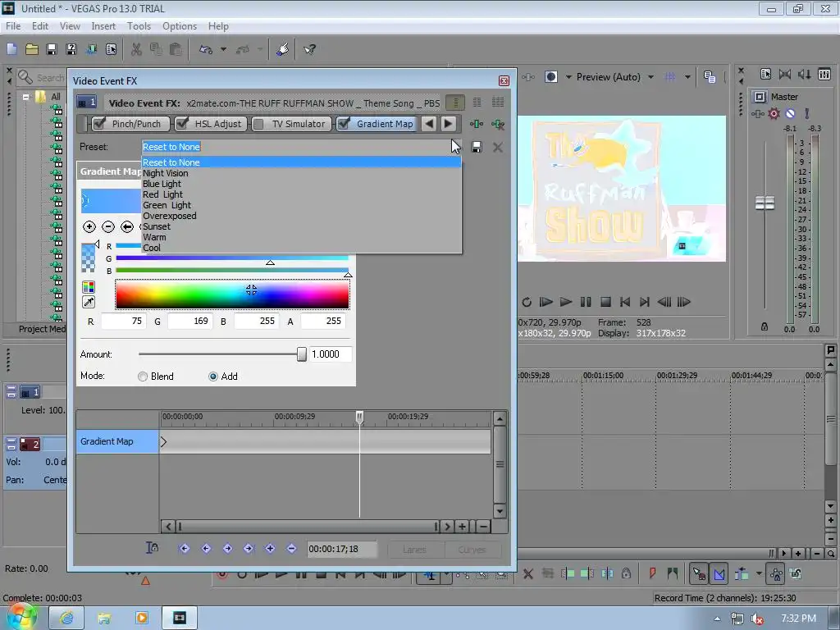
Task: Select the Blend mode radio button
Action: [143, 377]
